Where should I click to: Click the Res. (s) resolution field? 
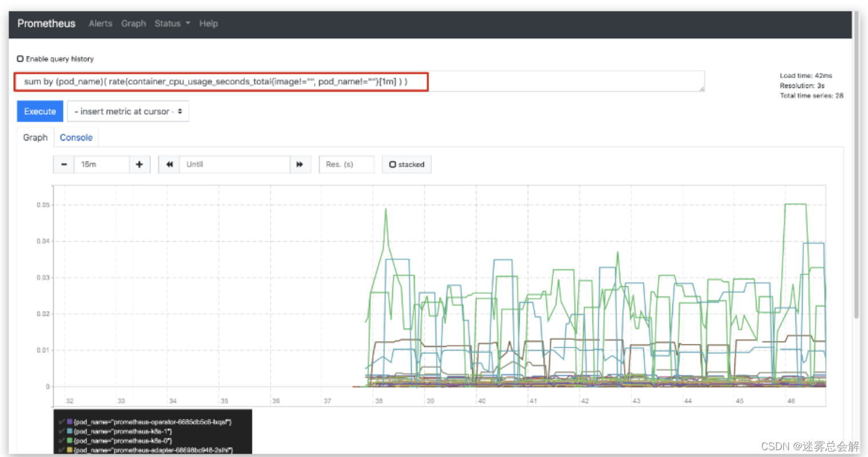[347, 165]
